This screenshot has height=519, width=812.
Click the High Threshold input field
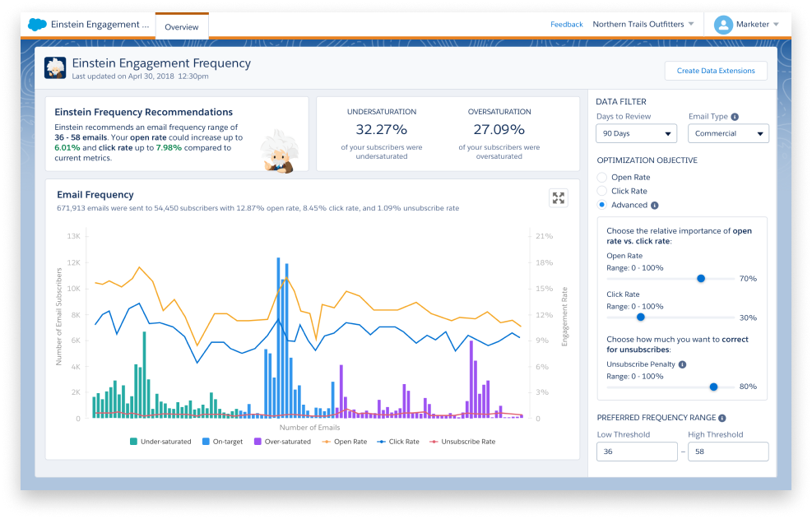click(x=728, y=452)
